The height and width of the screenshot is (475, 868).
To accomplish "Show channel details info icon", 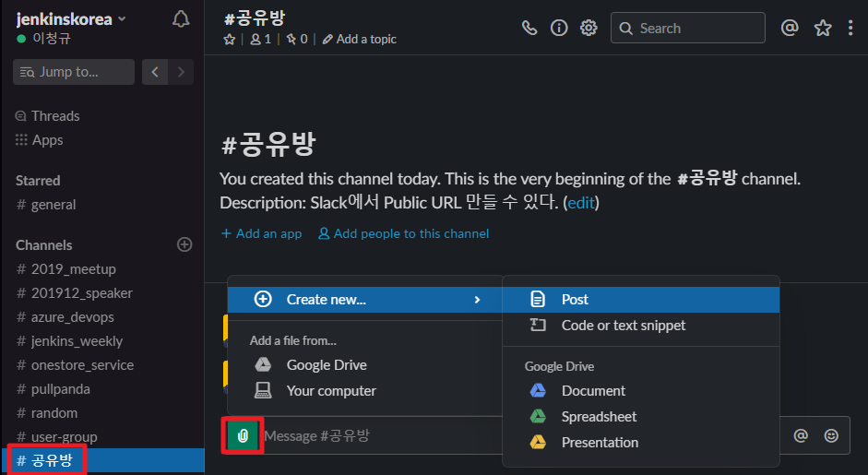I will [x=559, y=28].
